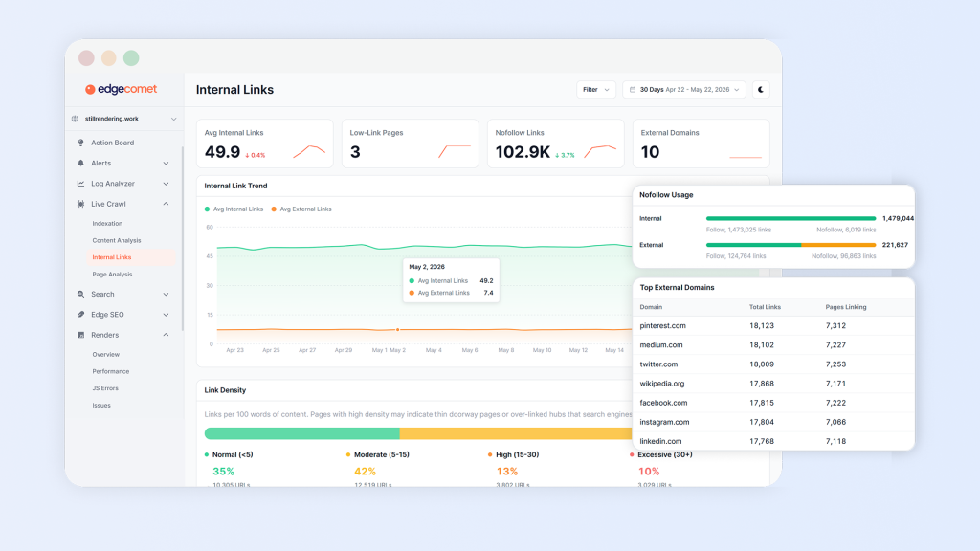Click the Renders sidebar icon
The image size is (980, 551).
80,335
